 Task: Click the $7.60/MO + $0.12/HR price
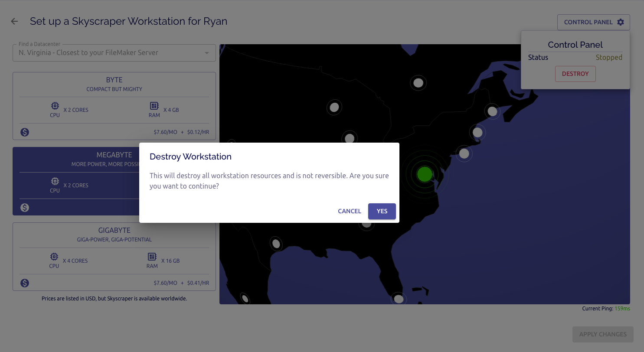coord(181,132)
